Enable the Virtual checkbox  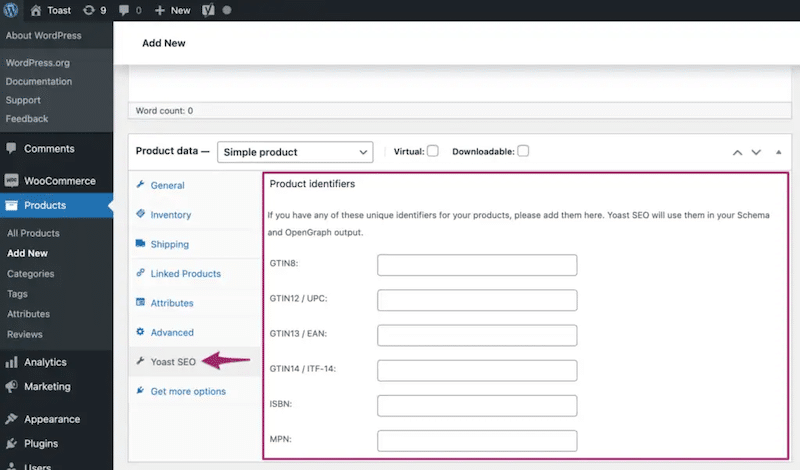[433, 151]
